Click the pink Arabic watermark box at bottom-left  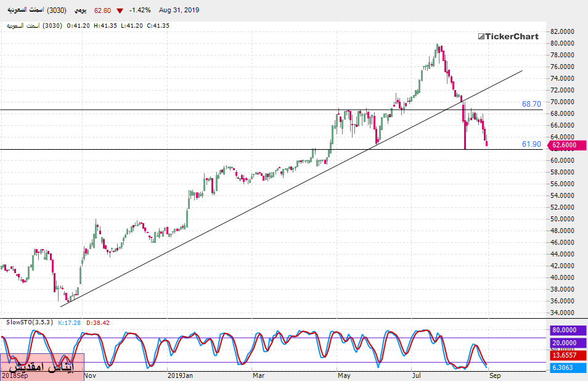tap(41, 367)
